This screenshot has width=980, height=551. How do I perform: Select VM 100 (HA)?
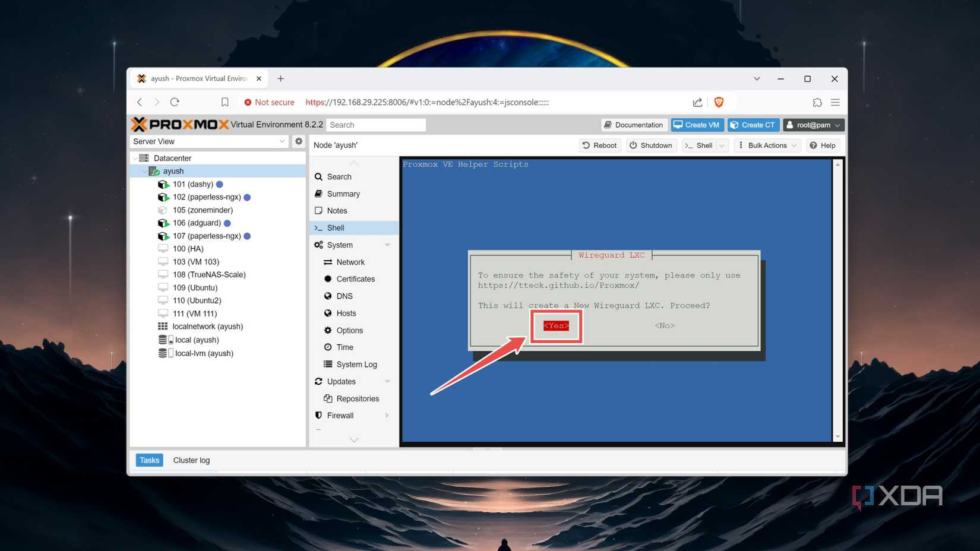pos(188,249)
